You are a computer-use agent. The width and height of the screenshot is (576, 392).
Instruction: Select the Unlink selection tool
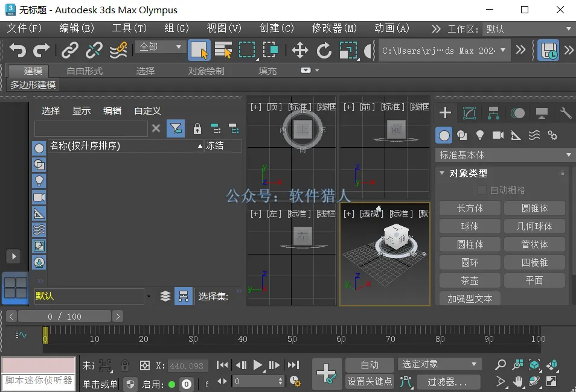point(94,50)
